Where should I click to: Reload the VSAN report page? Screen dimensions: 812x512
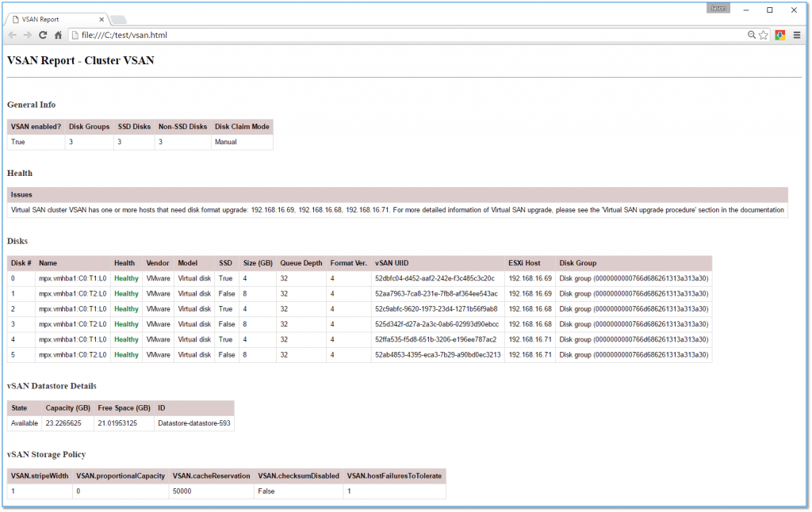pyautogui.click(x=43, y=35)
